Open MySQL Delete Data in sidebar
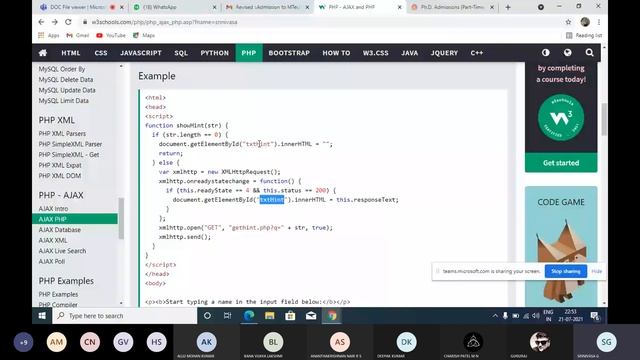 (x=66, y=80)
